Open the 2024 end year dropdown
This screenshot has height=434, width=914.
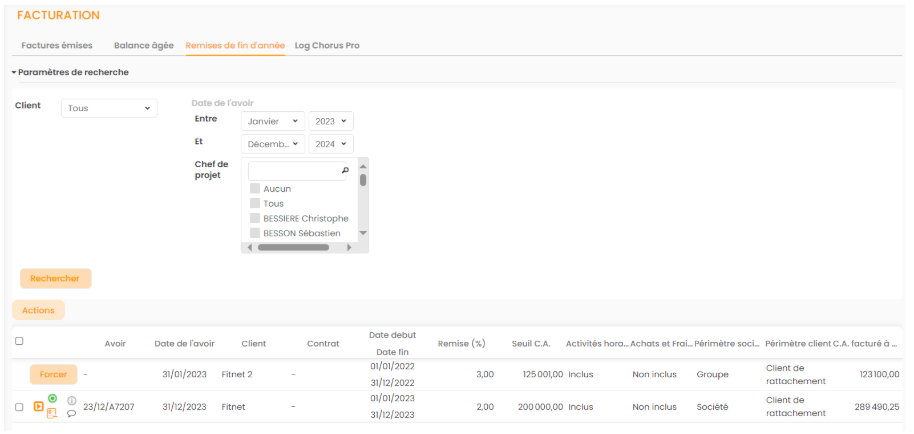tap(331, 144)
